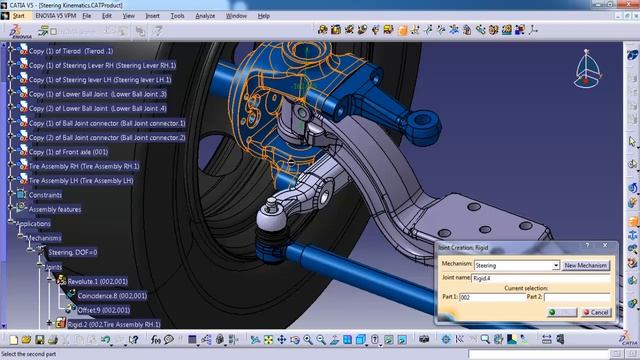Expand the Steering Lever RH.1 node
This screenshot has width=640, height=360.
(x=11, y=65)
